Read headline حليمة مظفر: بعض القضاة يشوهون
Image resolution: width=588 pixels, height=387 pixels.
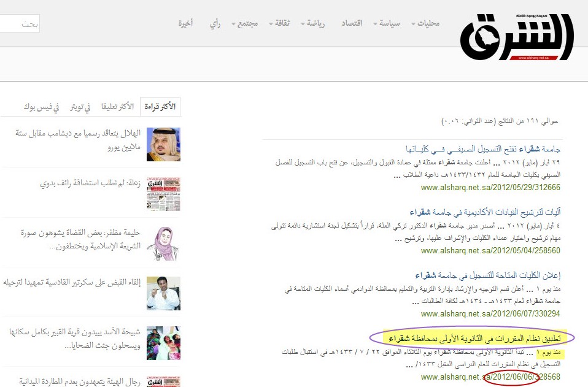tap(80, 239)
